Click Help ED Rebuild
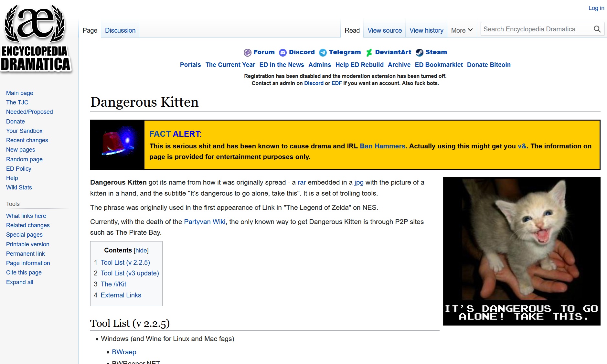Image resolution: width=607 pixels, height=364 pixels. 359,65
